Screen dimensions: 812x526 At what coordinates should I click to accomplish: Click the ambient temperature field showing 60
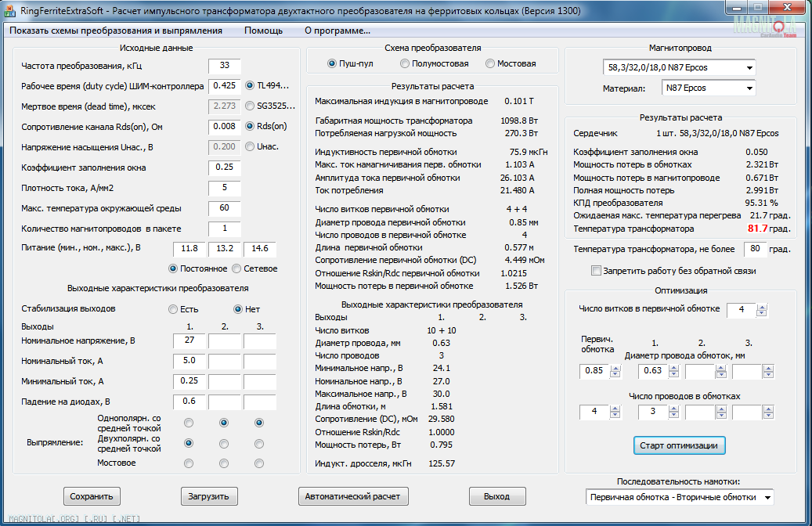[224, 208]
